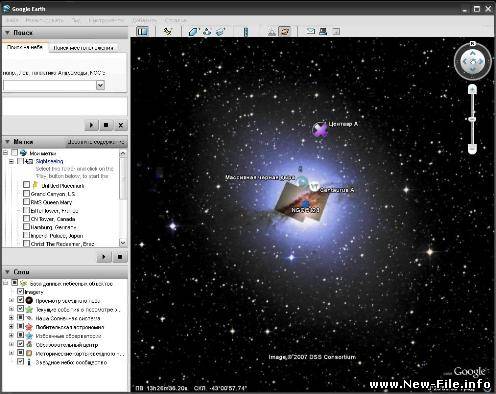Image resolution: width=496 pixels, height=394 pixels.
Task: Collapse the Слои panel with its triangle
Action: point(7,272)
